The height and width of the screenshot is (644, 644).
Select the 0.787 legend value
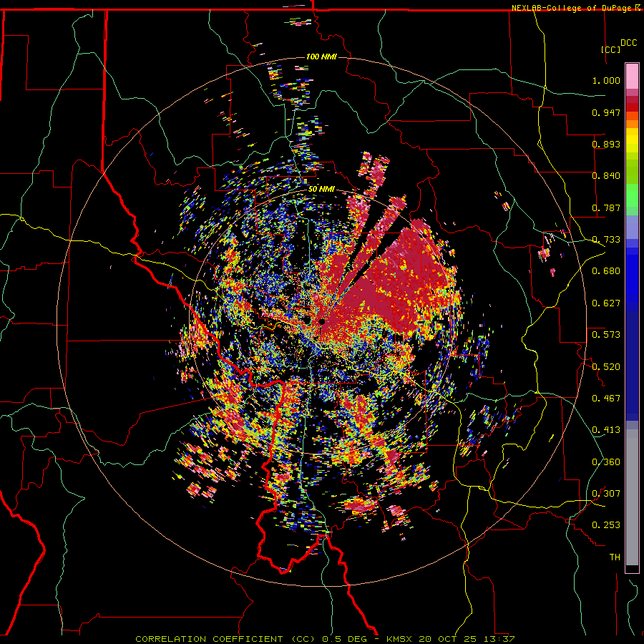pos(606,208)
